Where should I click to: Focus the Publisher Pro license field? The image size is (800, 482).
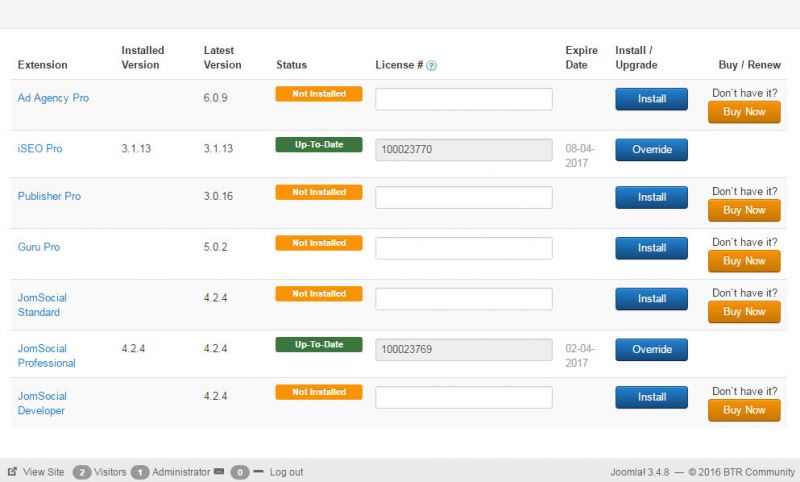(x=464, y=197)
